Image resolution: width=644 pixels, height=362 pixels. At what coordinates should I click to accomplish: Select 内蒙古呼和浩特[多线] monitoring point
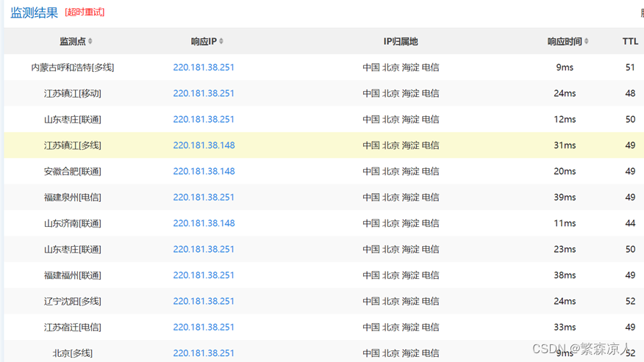(x=73, y=68)
